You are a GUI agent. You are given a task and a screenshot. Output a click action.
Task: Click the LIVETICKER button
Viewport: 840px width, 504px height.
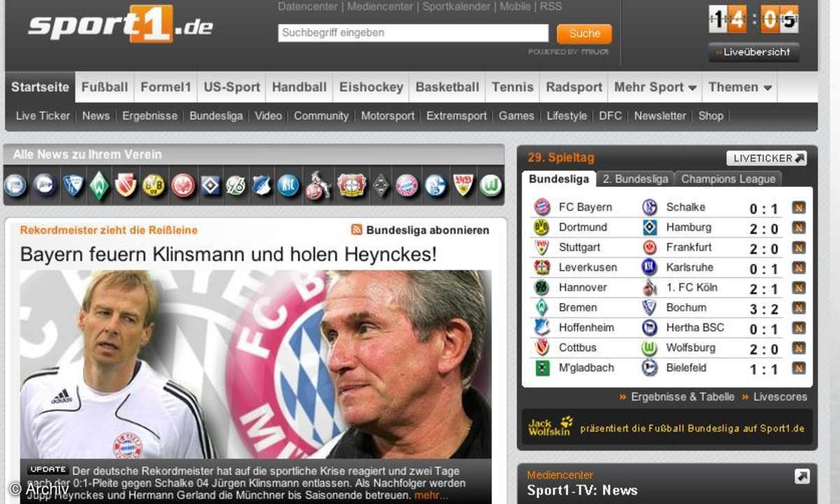click(x=766, y=158)
